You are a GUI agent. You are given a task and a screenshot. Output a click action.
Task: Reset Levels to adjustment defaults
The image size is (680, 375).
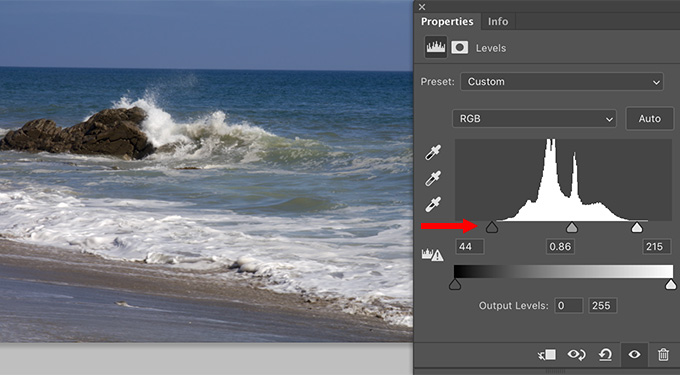point(605,355)
